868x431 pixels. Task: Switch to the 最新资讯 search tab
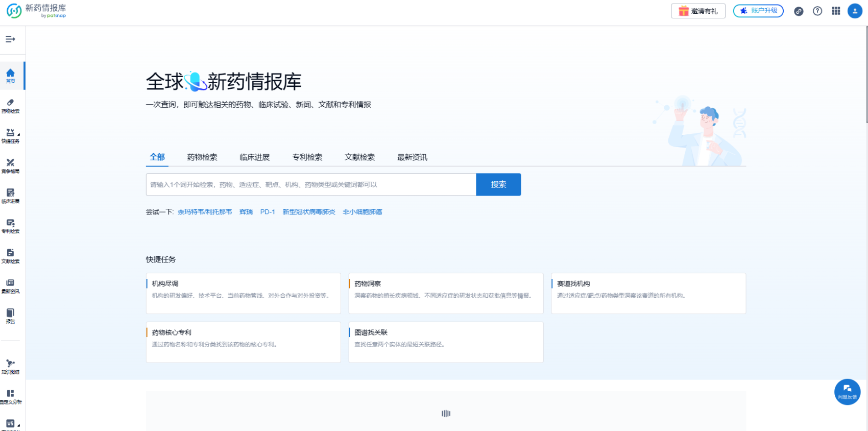coord(412,157)
